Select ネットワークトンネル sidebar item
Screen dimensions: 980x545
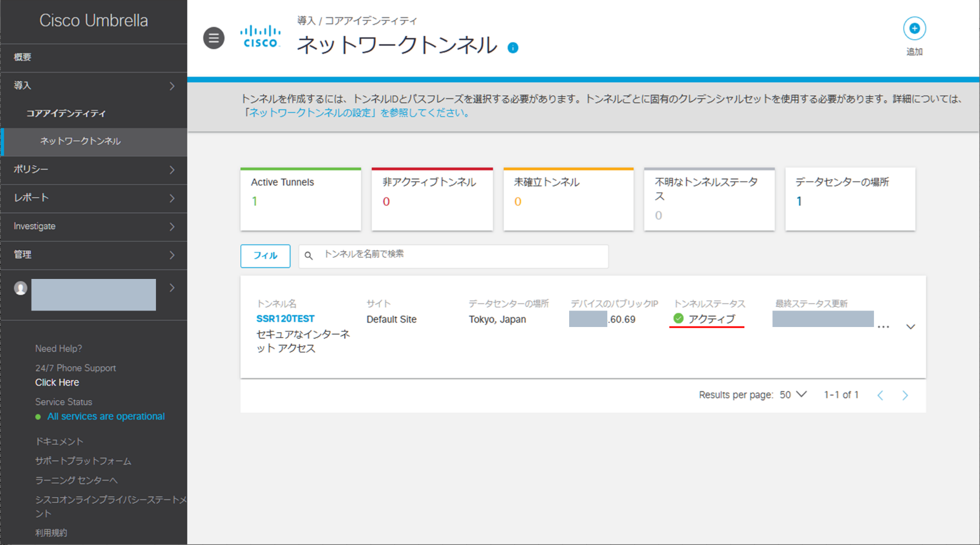[94, 141]
